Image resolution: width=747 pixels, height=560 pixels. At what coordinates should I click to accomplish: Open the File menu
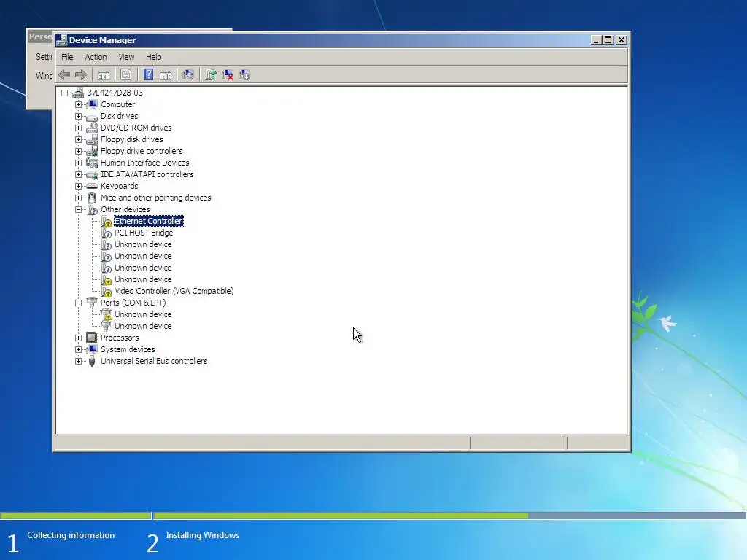pyautogui.click(x=67, y=57)
